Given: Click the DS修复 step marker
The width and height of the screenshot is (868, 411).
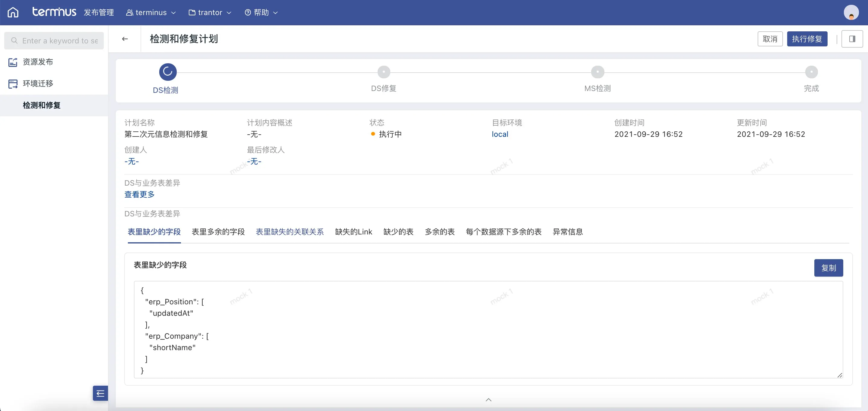Looking at the screenshot, I should point(383,72).
